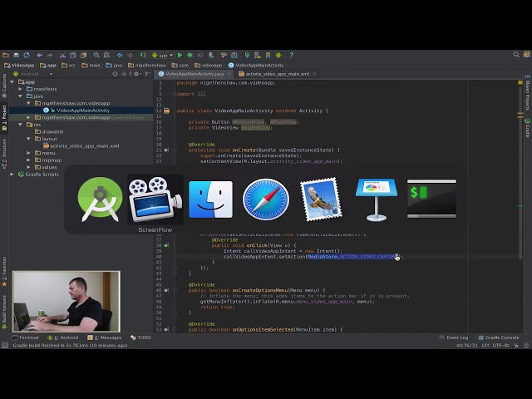The width and height of the screenshot is (532, 399).
Task: Select ScreenFlow in the app switcher
Action: coord(155,199)
